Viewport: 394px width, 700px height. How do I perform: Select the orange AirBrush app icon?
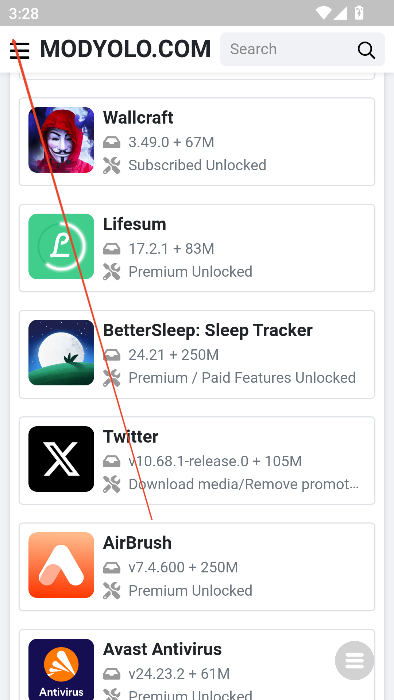click(61, 565)
